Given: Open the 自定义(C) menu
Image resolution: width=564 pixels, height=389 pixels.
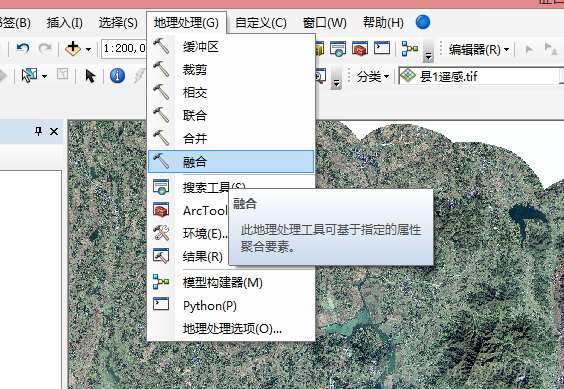Looking at the screenshot, I should tap(261, 23).
